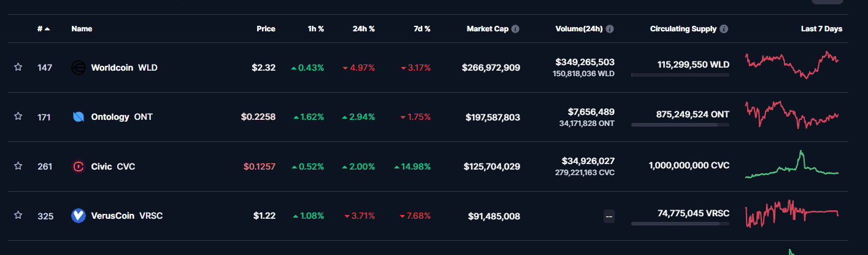This screenshot has height=255, width=868.
Task: Sort by the Name column header
Action: click(82, 29)
